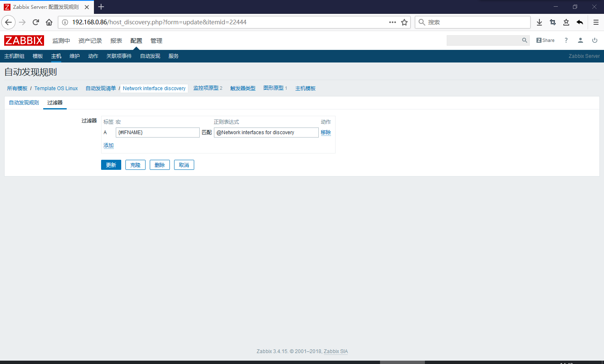Screen dimensions: 604x364
Task: Open the 配置 top menu
Action: point(136,41)
